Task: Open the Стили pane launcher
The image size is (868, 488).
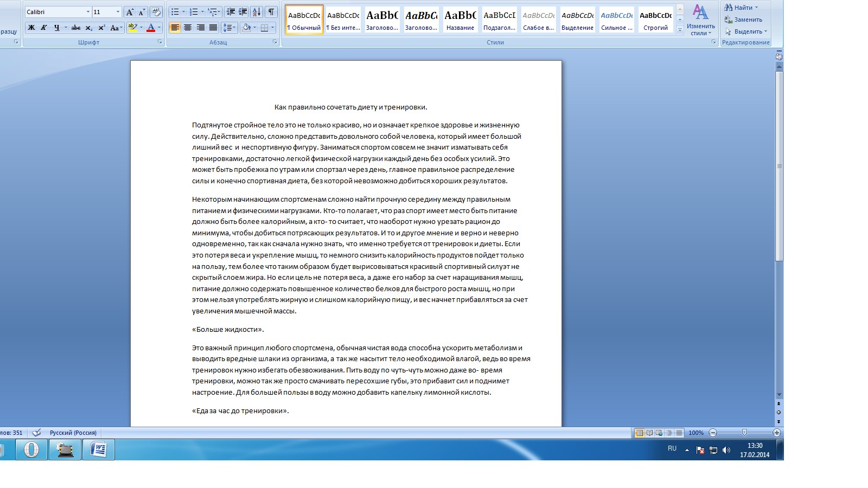Action: 714,42
